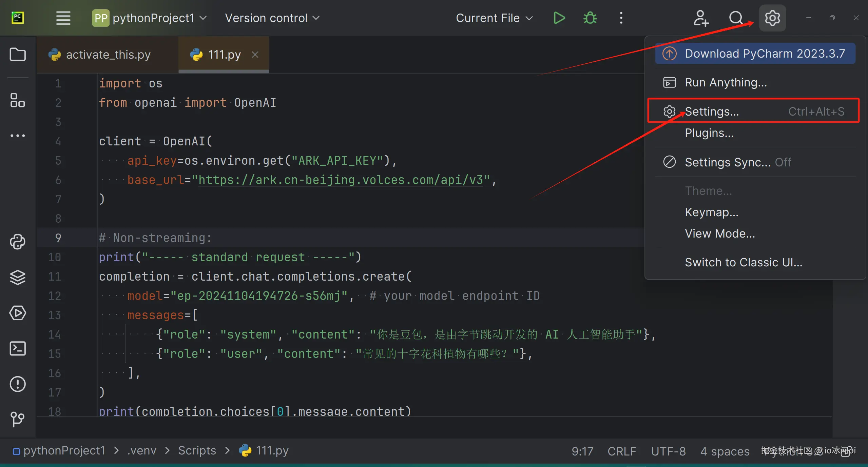Open the Structure tool window icon

point(18,100)
